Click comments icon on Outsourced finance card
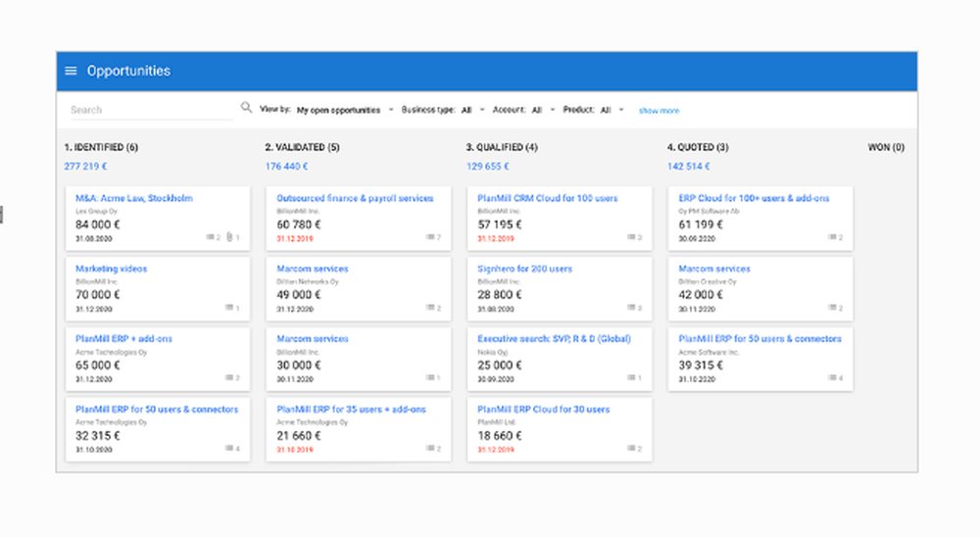The width and height of the screenshot is (980, 537). 430,237
